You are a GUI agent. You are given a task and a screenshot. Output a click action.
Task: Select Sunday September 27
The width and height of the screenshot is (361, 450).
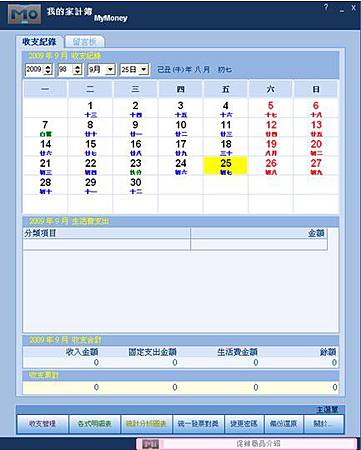coord(316,166)
